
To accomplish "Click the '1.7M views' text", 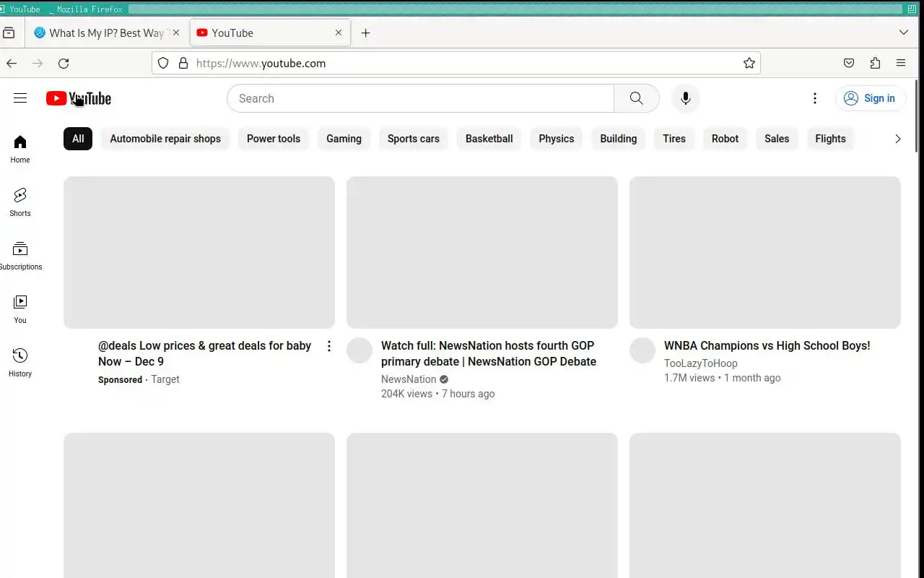I will (689, 378).
